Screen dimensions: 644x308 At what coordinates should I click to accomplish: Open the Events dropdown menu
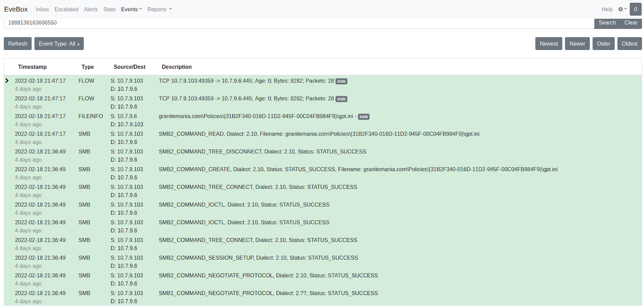tap(131, 9)
